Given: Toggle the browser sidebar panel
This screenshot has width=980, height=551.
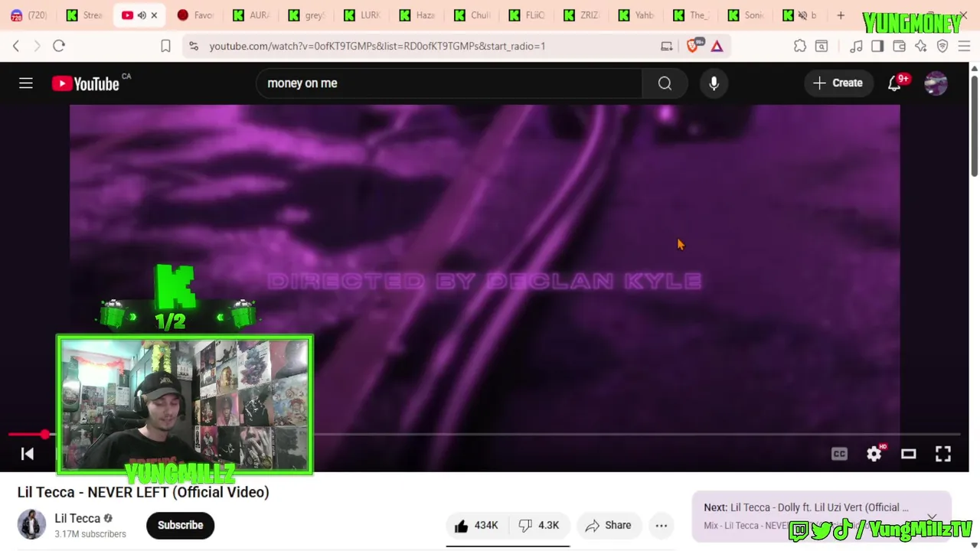Looking at the screenshot, I should point(877,46).
